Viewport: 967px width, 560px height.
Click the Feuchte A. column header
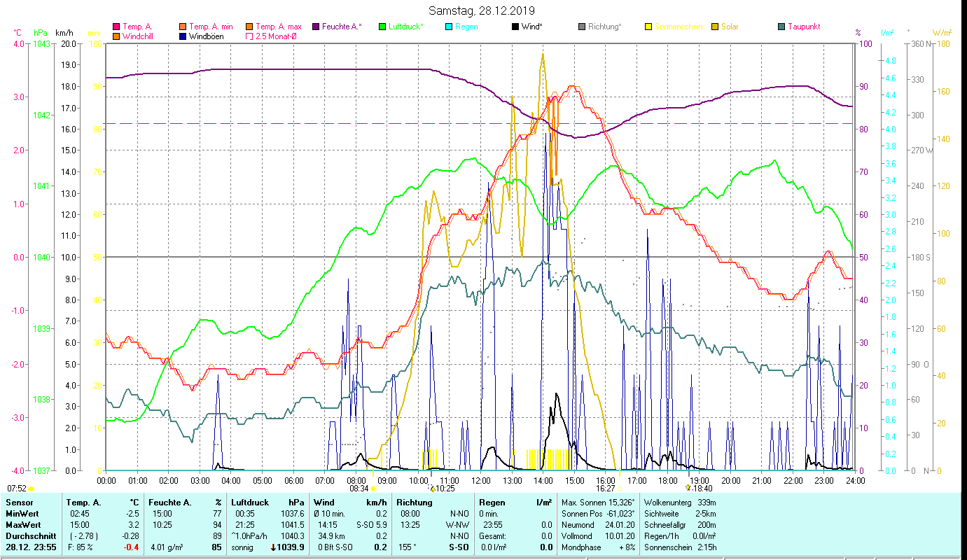tap(170, 502)
